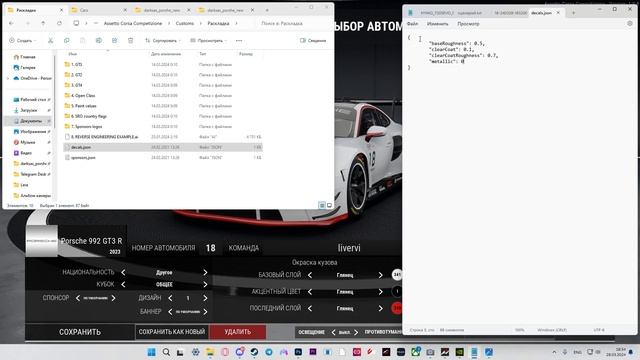Pick the red last layer color swatch
This screenshot has height=360, width=640.
pos(397,308)
